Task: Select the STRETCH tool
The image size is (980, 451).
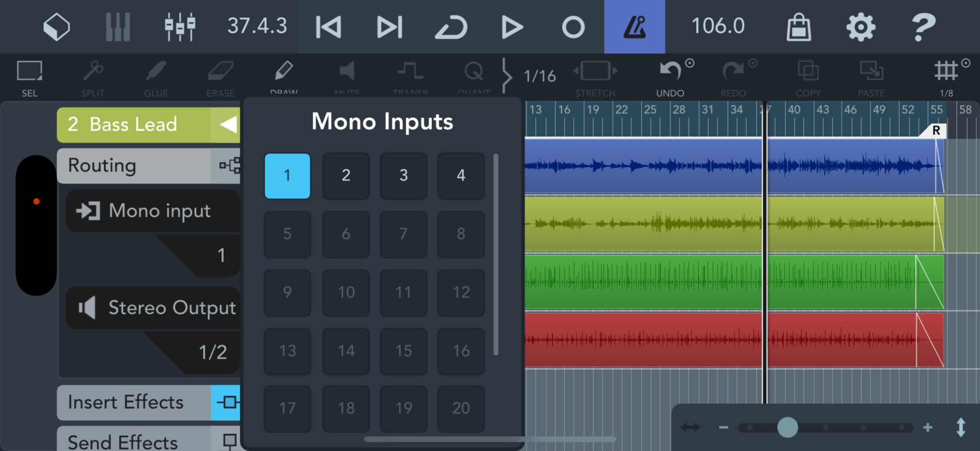Action: (595, 79)
